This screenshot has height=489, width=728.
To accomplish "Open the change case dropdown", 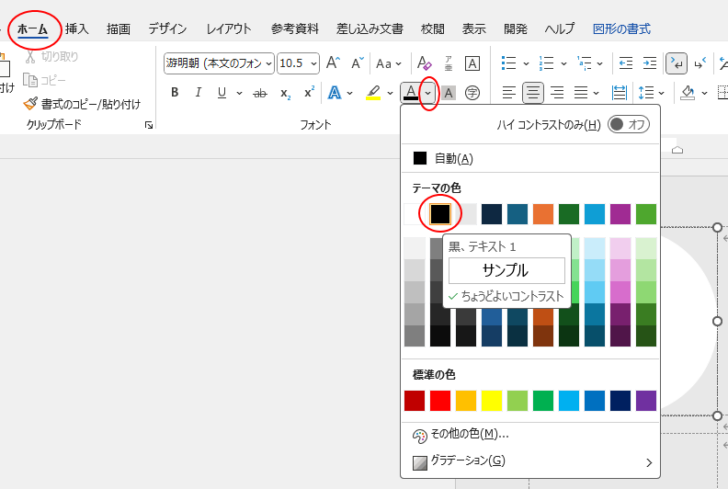I will [389, 64].
